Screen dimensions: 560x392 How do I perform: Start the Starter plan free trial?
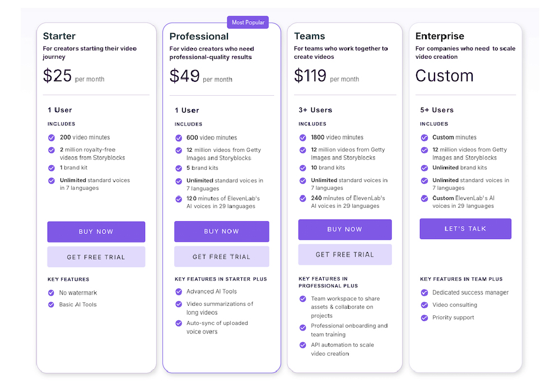click(x=96, y=257)
